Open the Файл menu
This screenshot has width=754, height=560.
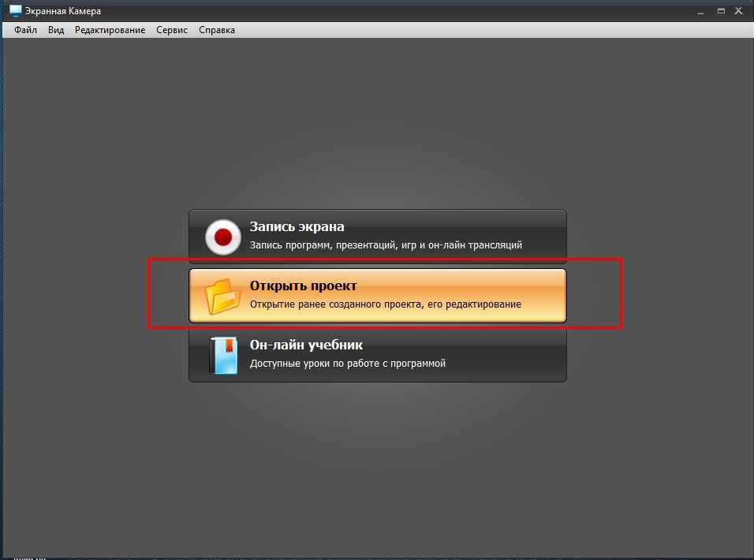(25, 30)
